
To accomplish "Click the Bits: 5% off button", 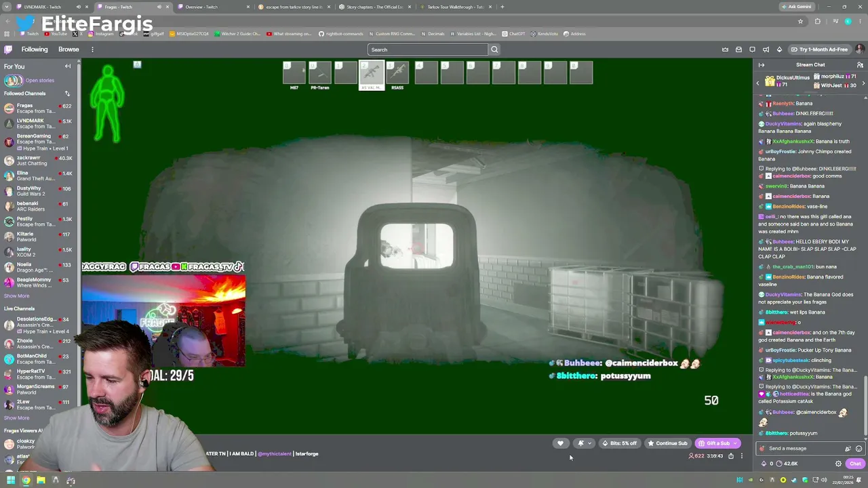I will click(619, 443).
